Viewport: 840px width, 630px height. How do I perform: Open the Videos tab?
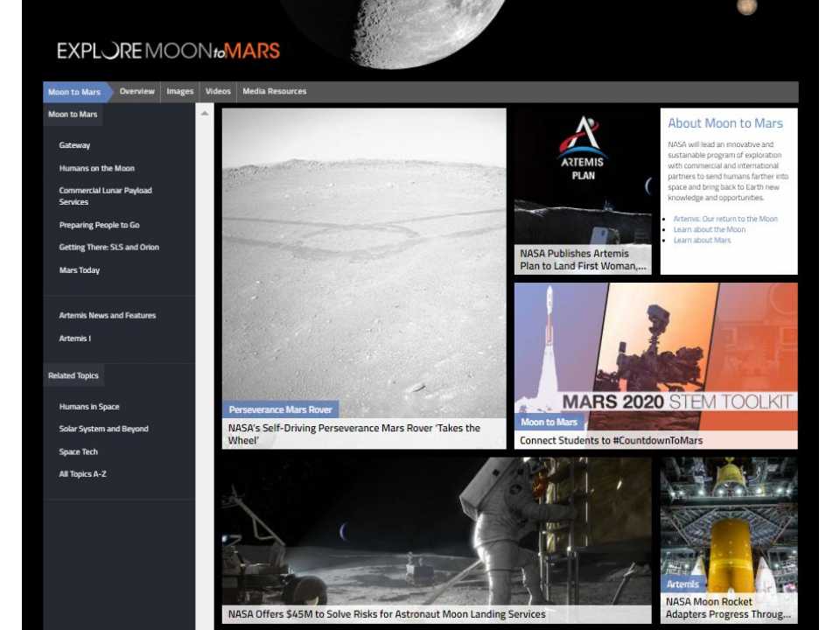[218, 91]
